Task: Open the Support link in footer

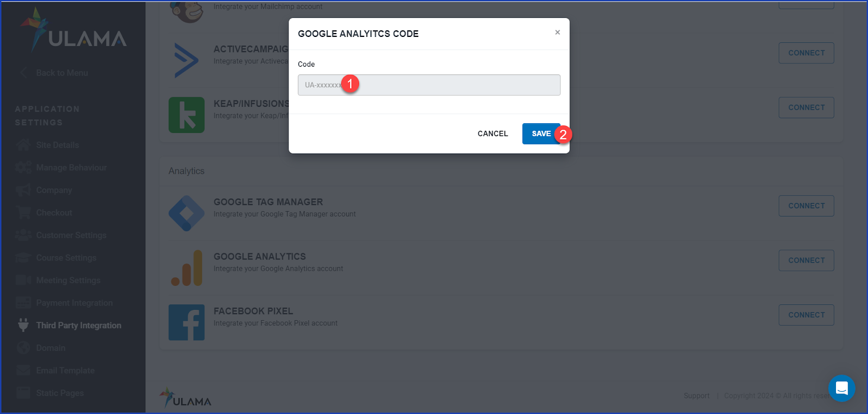Action: point(697,396)
